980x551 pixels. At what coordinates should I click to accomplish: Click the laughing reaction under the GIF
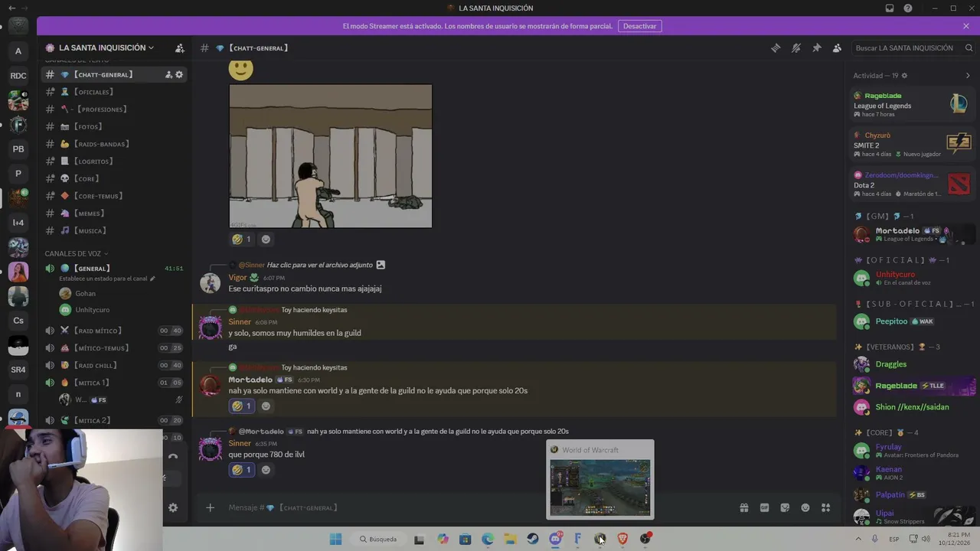click(242, 240)
